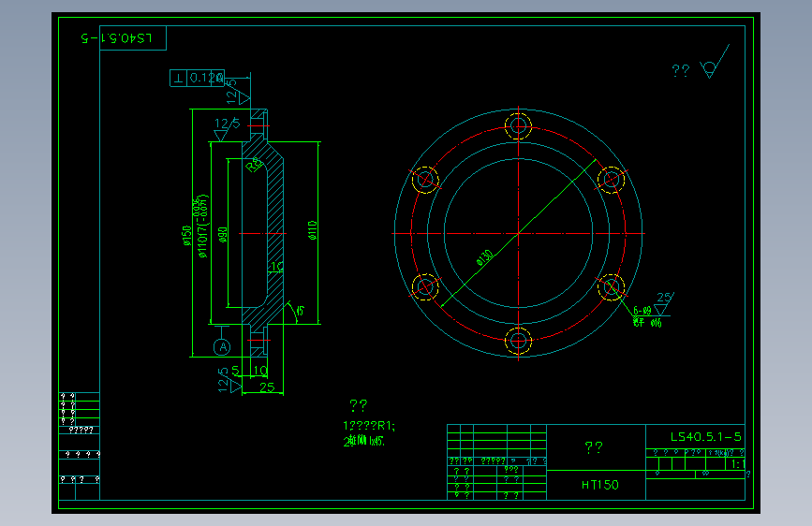Select the 5 dimension below section view

click(235, 371)
